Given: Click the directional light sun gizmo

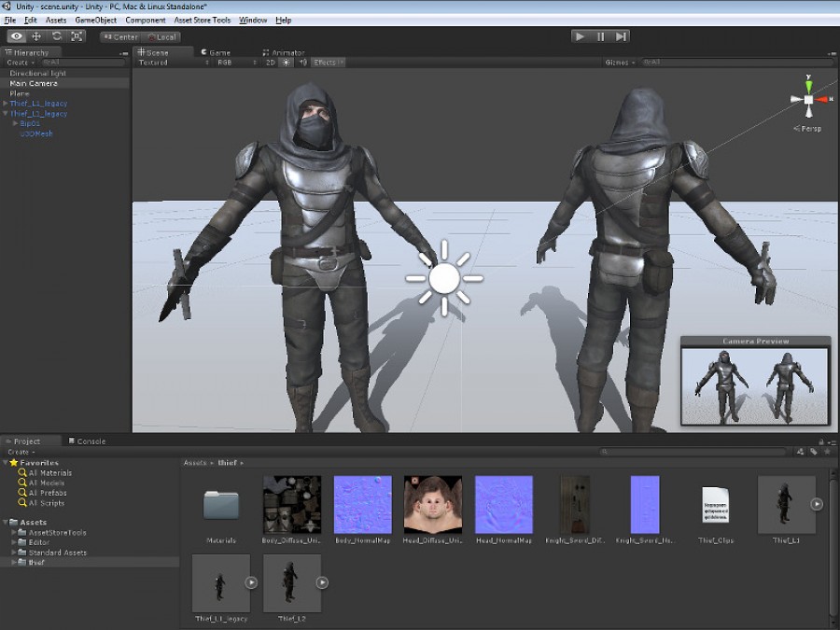Looking at the screenshot, I should [x=444, y=278].
